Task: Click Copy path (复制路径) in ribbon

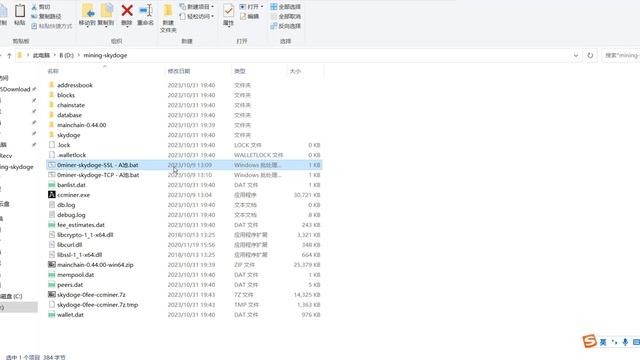Action: 46,16
